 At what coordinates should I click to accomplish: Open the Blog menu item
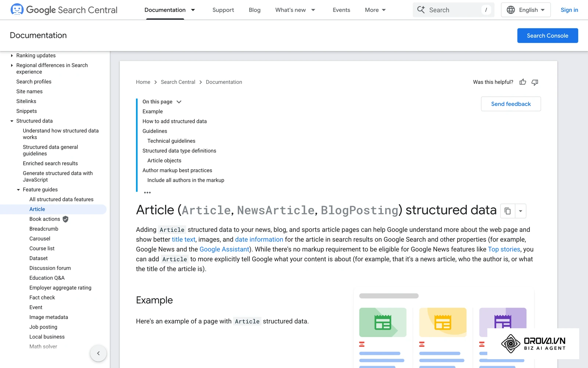coord(255,10)
